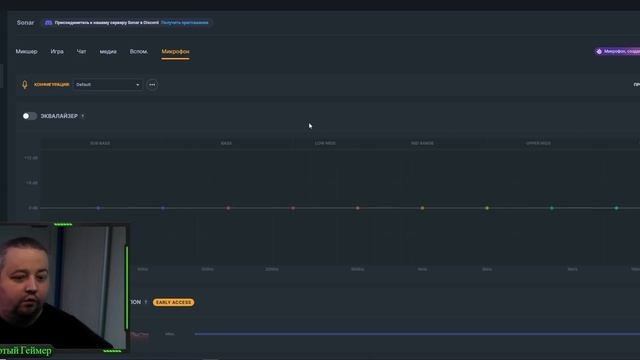Select the first yellow equalizer band point
This screenshot has height=360, width=640.
pos(422,208)
